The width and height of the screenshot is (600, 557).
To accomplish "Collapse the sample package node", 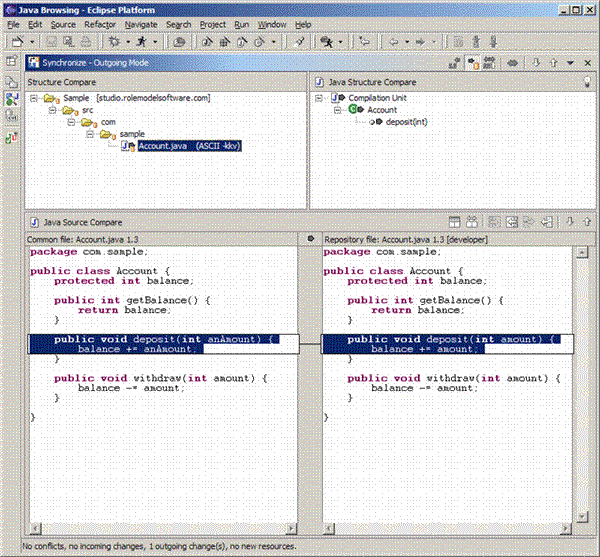I will 90,134.
